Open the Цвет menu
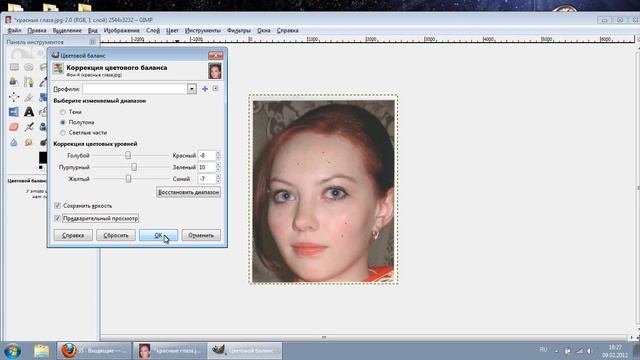640x360 pixels. (x=172, y=31)
